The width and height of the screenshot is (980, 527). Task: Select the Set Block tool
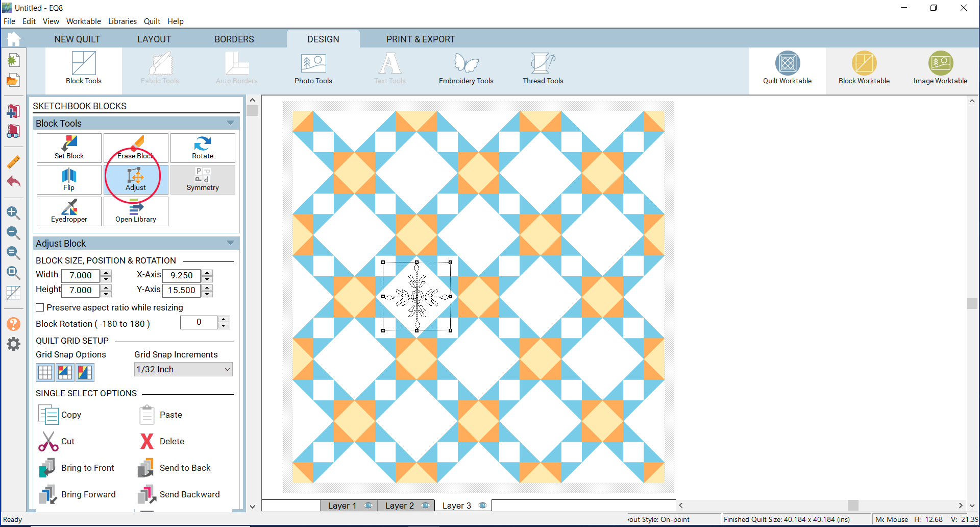(x=69, y=148)
